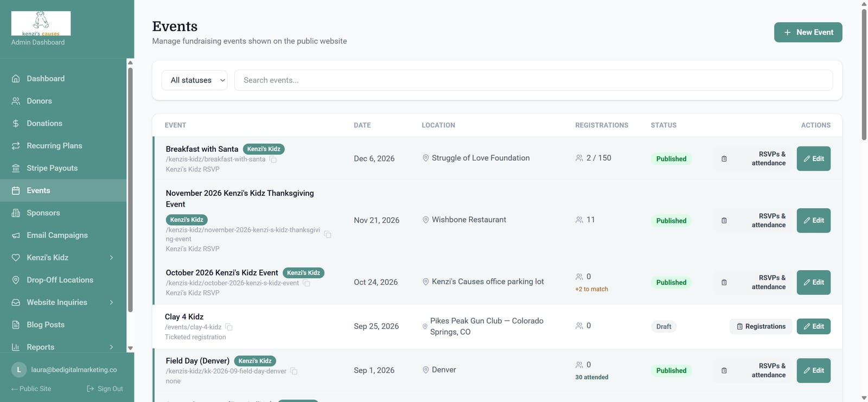Expand the Reports sidebar submenu

[x=111, y=347]
